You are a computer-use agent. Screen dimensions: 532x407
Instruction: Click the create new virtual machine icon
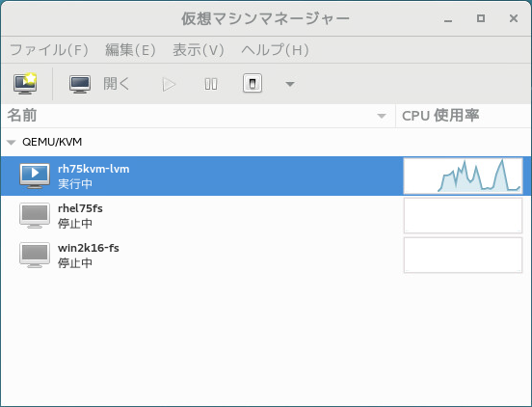(x=25, y=84)
